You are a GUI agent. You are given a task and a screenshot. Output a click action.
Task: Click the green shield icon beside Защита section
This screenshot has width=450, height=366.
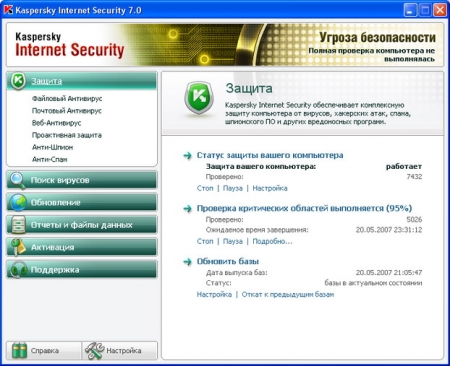point(18,81)
